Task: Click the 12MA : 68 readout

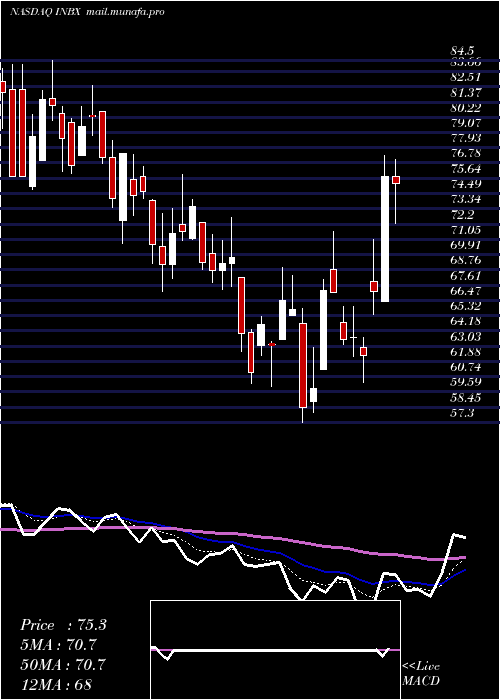Action: click(56, 684)
